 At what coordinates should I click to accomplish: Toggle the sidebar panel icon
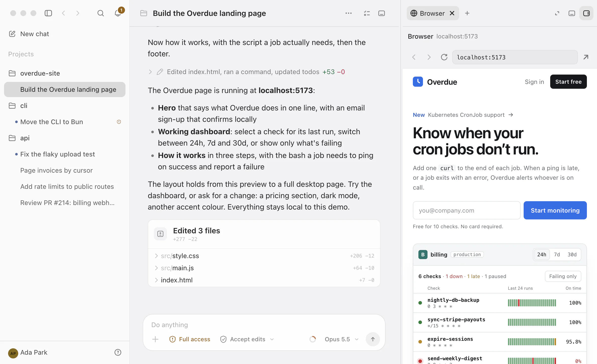coord(48,13)
